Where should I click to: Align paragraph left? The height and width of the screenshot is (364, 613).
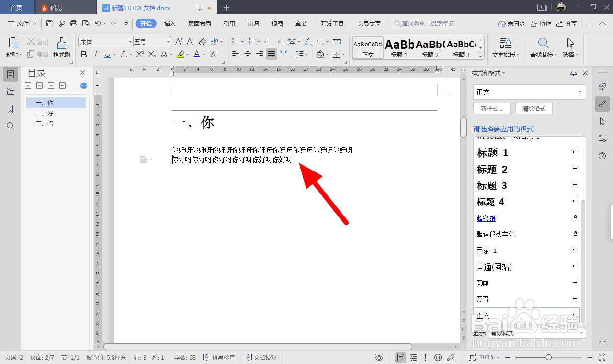[236, 54]
